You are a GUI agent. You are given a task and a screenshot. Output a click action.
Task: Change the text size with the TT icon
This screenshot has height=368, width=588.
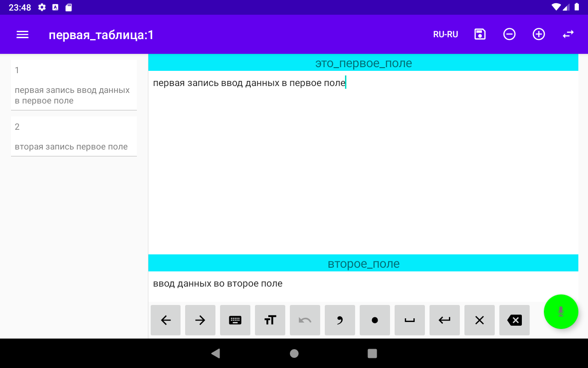coord(270,320)
